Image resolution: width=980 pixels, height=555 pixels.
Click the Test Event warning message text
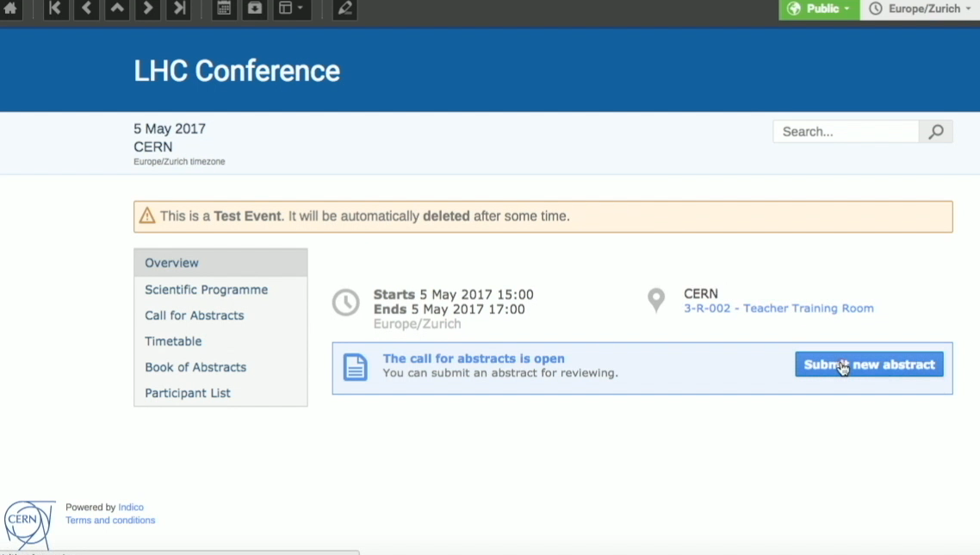coord(365,215)
